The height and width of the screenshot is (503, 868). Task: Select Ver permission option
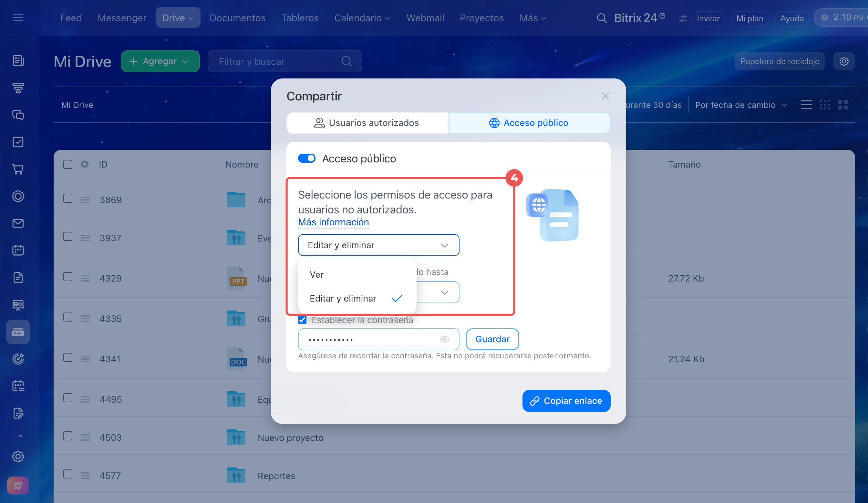(x=357, y=274)
